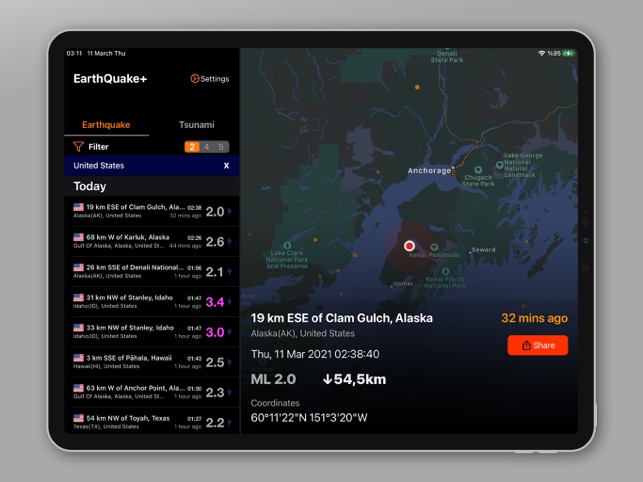Click the 54,5km depth value
This screenshot has height=482, width=643.
point(354,379)
